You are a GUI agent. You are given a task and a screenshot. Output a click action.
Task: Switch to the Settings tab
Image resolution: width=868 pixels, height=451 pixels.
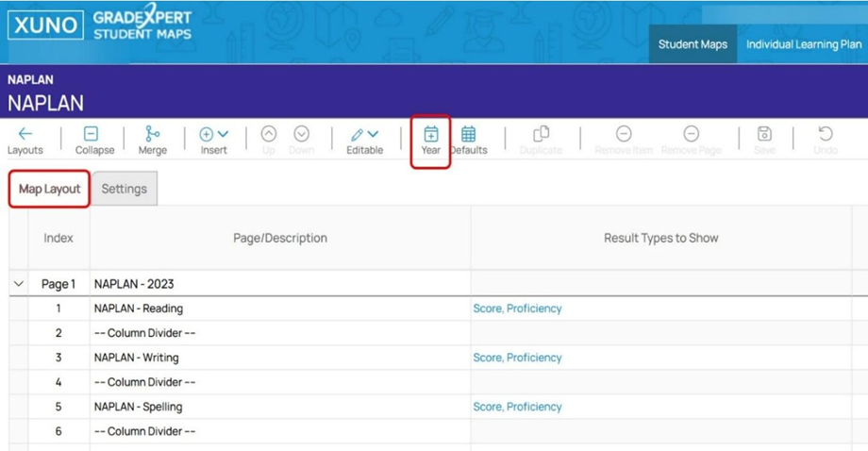(x=125, y=189)
